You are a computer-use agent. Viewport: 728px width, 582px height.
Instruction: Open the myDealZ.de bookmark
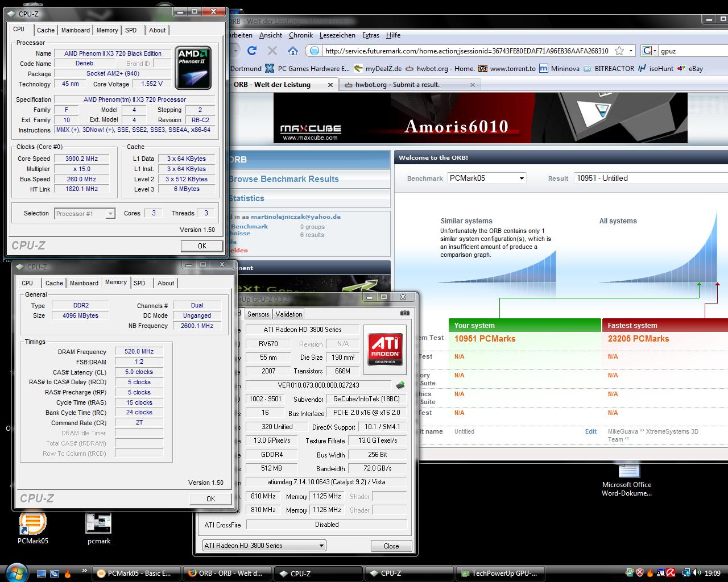[x=378, y=68]
